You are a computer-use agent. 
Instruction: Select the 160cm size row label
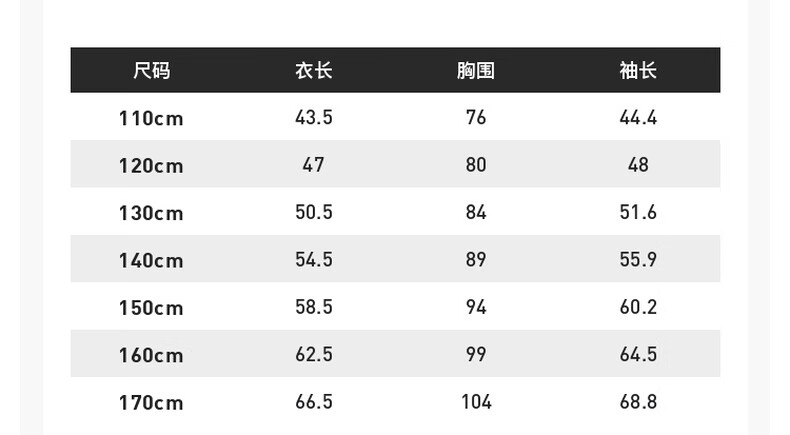pyautogui.click(x=151, y=355)
